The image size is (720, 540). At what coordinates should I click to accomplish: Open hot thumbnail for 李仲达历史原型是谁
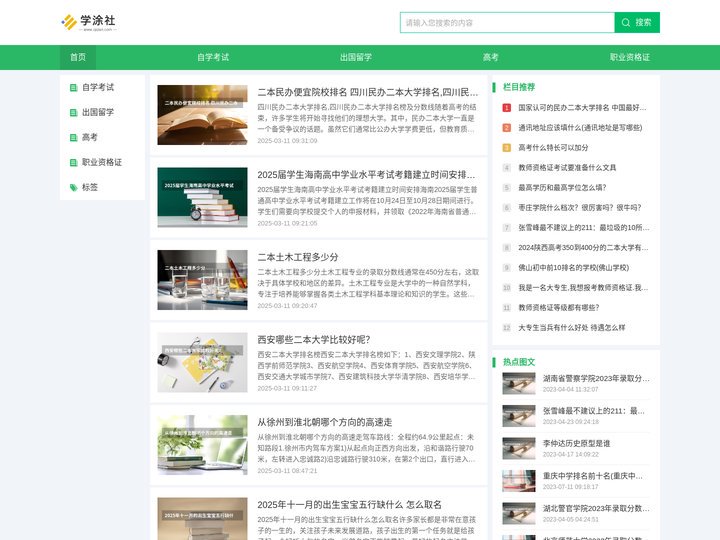pyautogui.click(x=519, y=449)
